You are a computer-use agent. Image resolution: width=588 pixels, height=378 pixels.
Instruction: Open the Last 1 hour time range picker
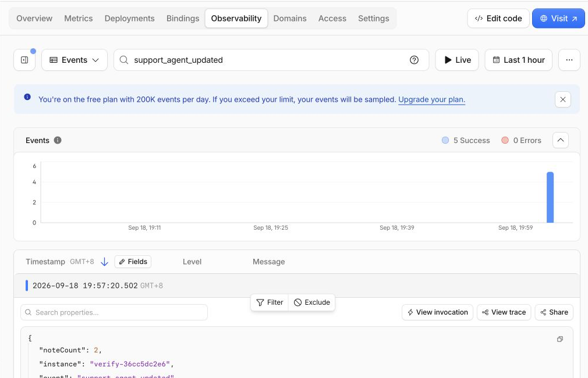pos(518,60)
